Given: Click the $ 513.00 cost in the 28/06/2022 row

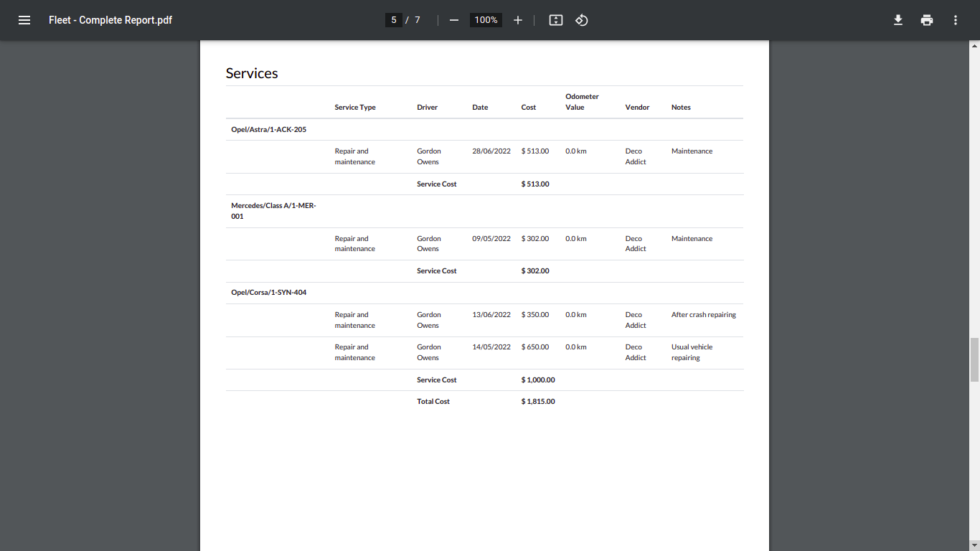Looking at the screenshot, I should tap(535, 151).
